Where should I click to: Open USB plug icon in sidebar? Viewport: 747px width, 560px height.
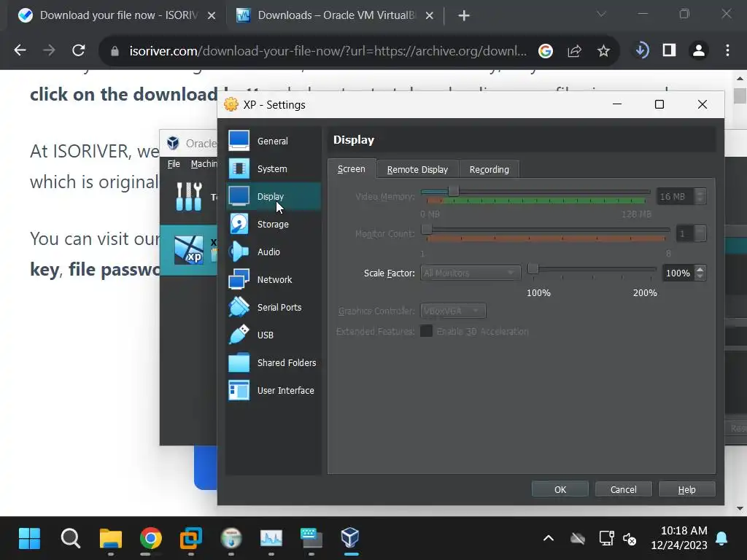pos(239,335)
